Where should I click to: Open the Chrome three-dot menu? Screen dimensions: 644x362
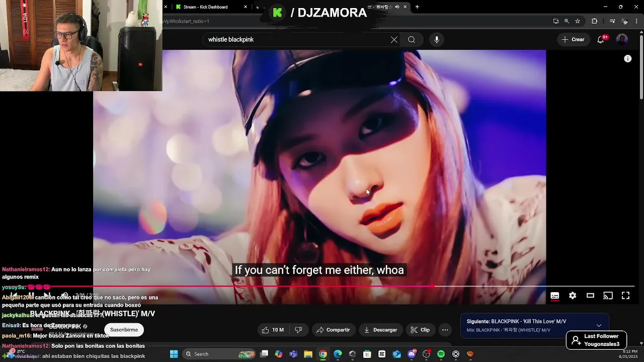637,21
